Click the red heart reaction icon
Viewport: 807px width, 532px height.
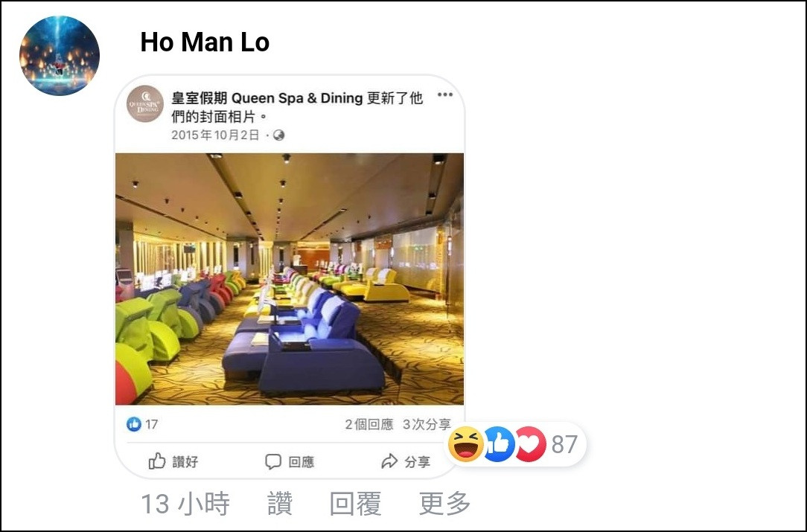click(x=530, y=444)
